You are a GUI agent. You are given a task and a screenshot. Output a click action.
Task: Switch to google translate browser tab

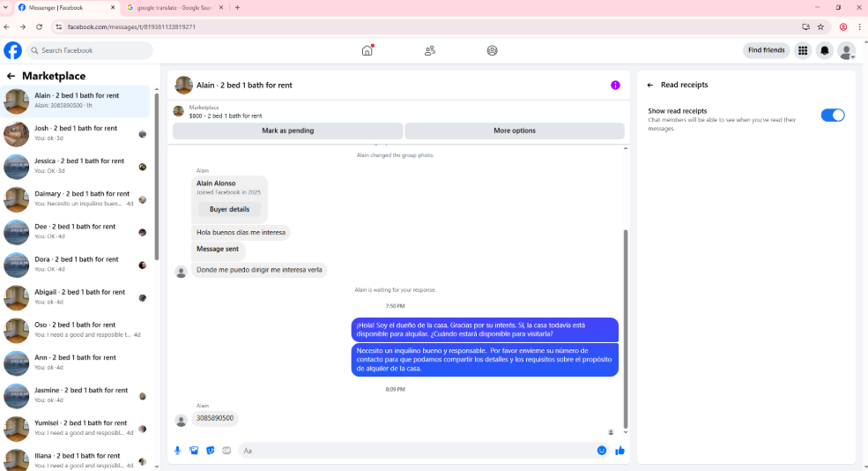tap(175, 8)
